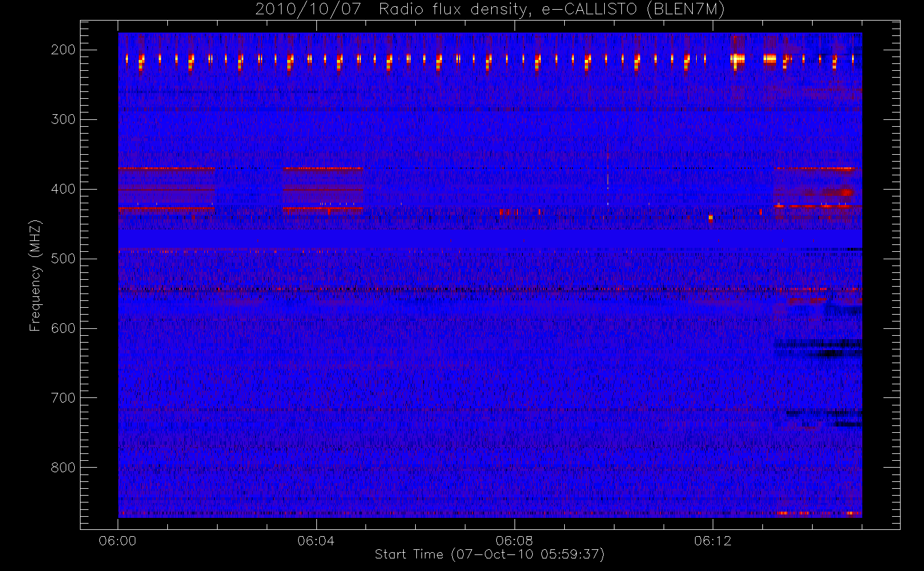Click the 200 frequency tick label
924x571 pixels.
tap(63, 50)
